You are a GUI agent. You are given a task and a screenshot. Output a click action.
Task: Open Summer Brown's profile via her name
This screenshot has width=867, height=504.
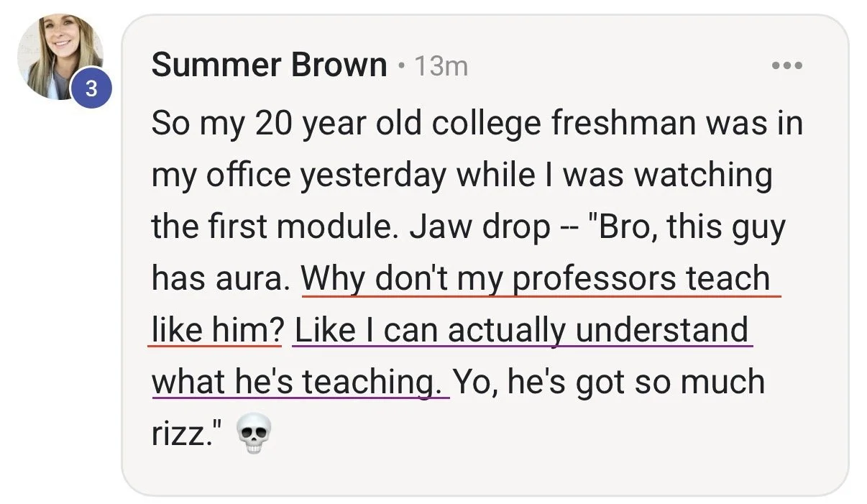[x=270, y=66]
